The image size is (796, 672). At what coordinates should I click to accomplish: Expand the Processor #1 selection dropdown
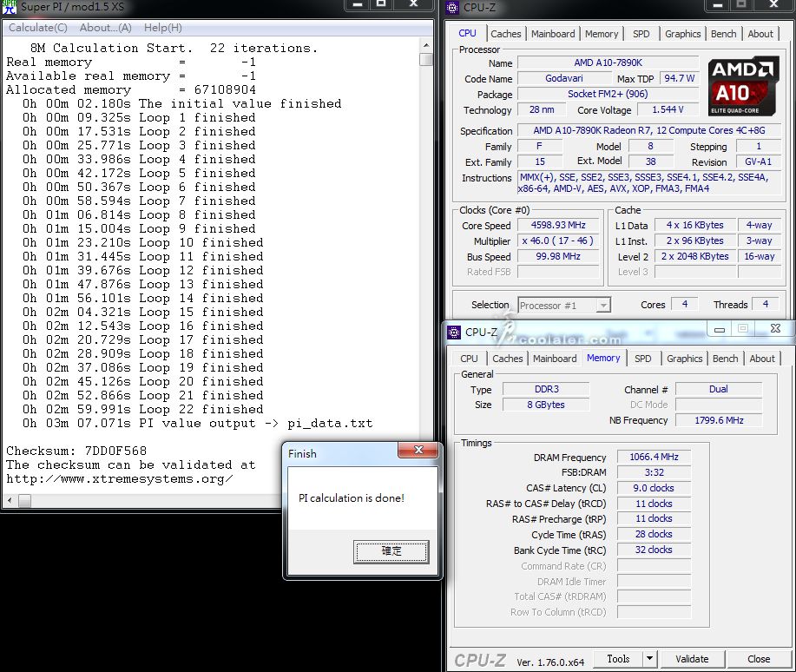[603, 306]
